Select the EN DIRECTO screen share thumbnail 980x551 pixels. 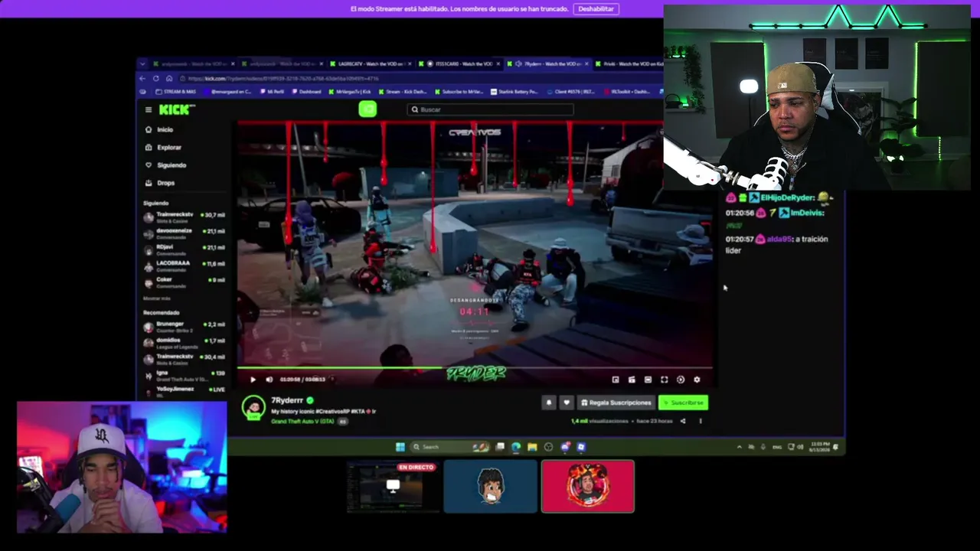tap(392, 487)
